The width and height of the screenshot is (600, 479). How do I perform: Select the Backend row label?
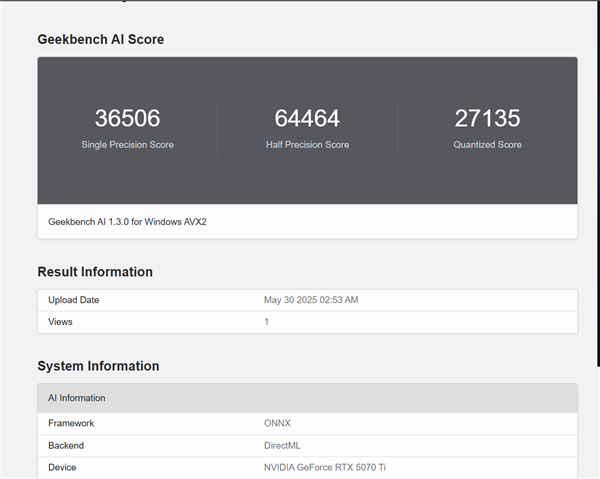66,445
